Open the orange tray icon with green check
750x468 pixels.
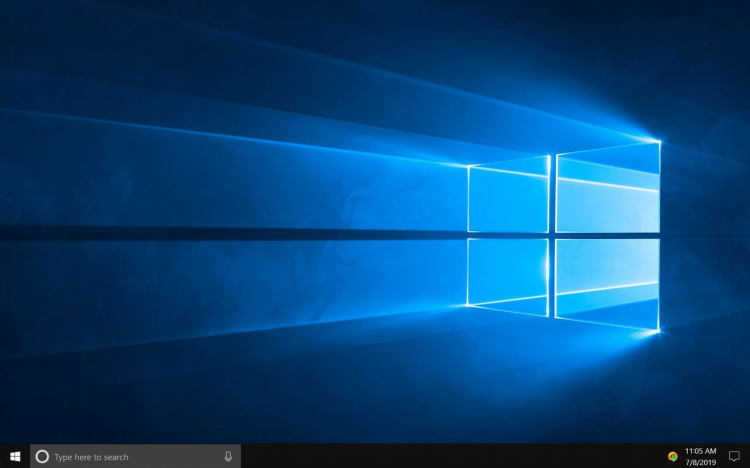[x=673, y=457]
